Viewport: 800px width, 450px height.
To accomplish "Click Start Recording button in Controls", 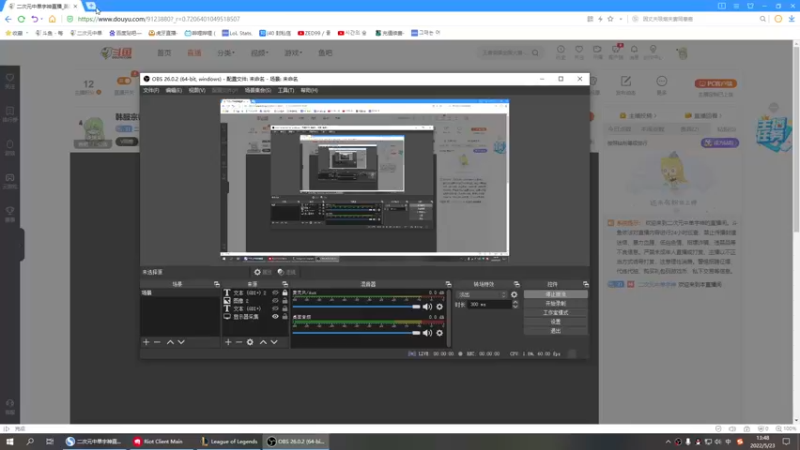I will pyautogui.click(x=556, y=304).
